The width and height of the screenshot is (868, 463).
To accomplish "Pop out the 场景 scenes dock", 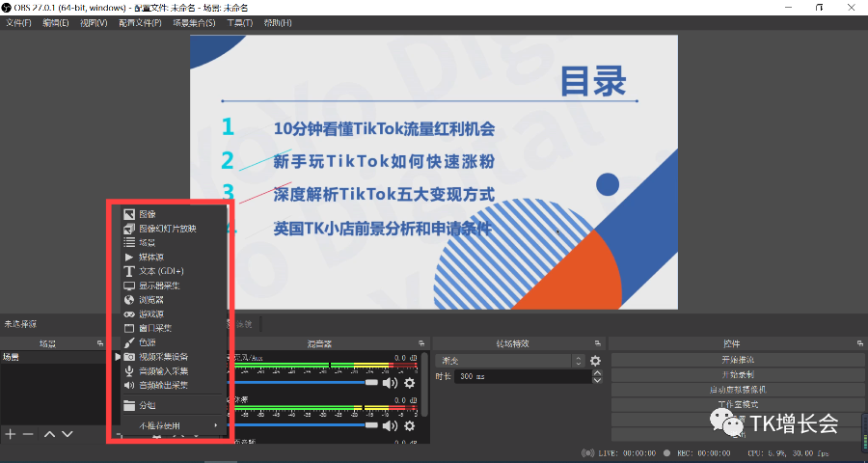I will click(100, 344).
